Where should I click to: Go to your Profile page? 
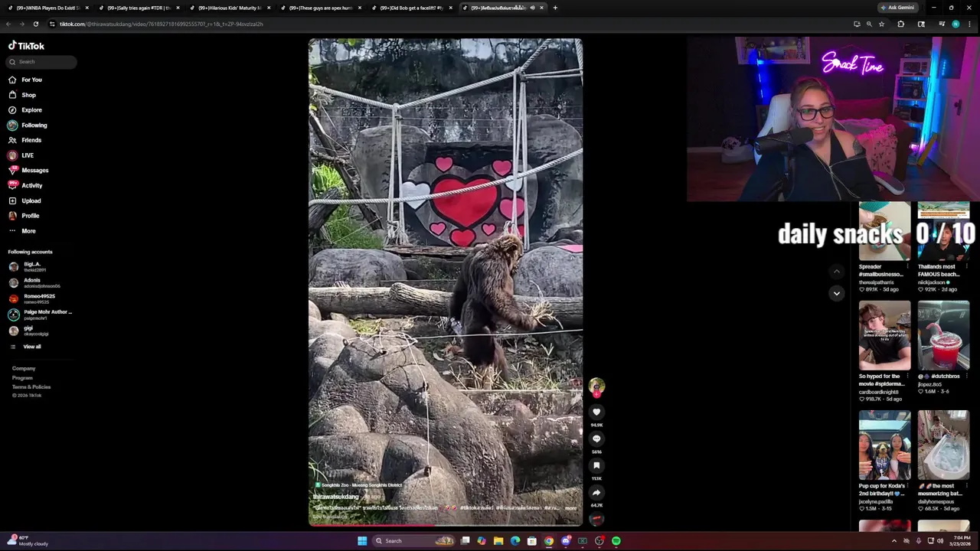(x=24, y=216)
